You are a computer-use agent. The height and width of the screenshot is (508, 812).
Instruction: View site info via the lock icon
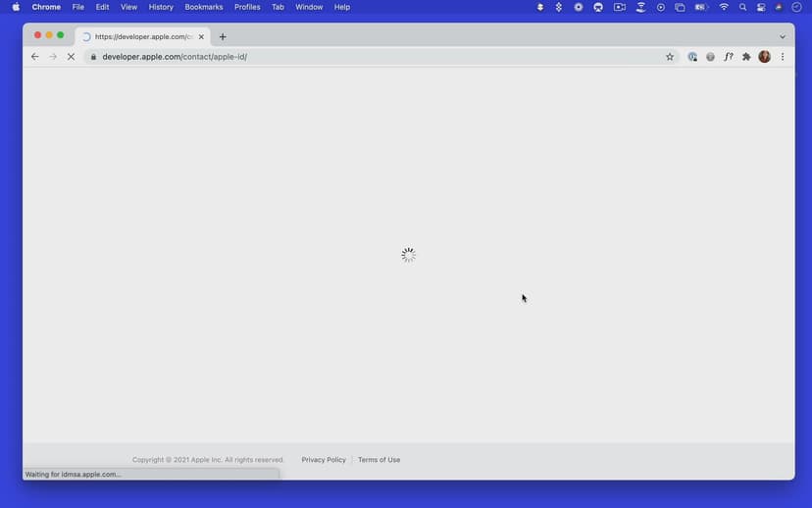(93, 57)
